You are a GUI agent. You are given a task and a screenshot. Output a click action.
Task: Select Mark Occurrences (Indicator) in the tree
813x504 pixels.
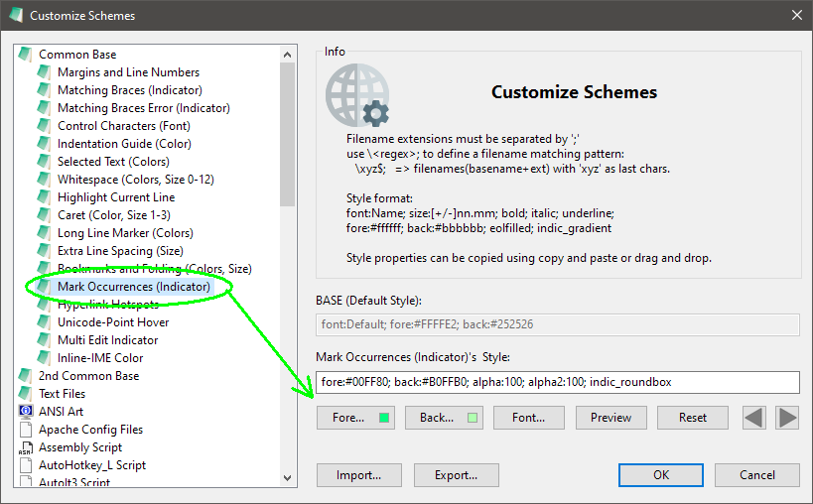(x=134, y=287)
